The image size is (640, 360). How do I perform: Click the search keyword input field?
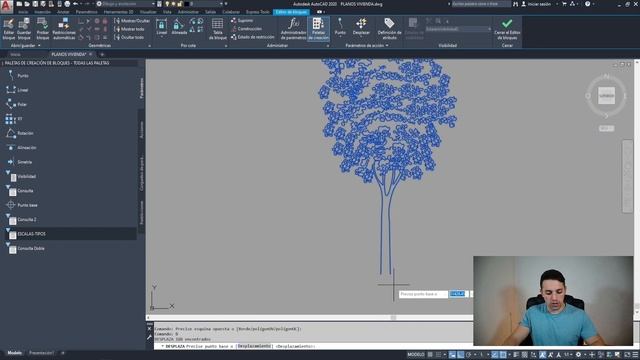pyautogui.click(x=481, y=4)
